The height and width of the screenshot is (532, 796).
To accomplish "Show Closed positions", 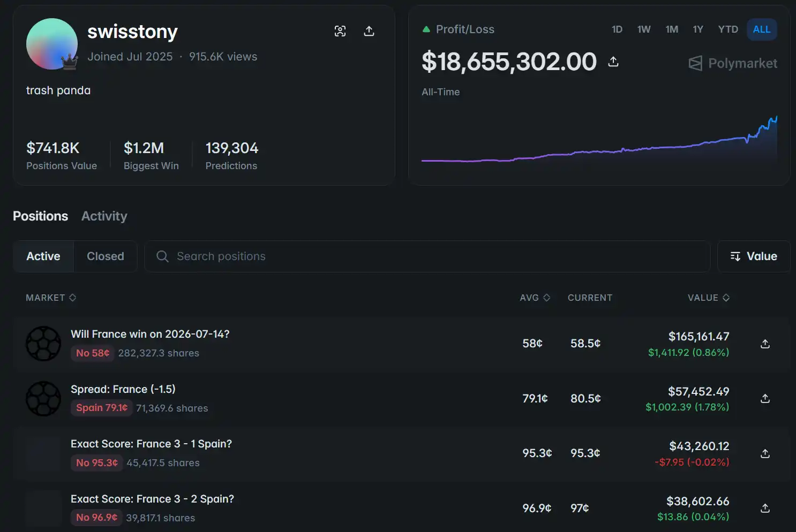I will [106, 256].
